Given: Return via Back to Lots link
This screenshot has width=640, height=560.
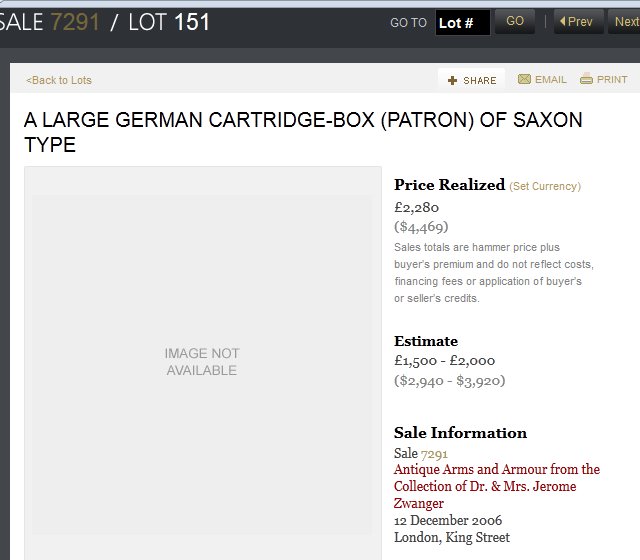Looking at the screenshot, I should [59, 80].
